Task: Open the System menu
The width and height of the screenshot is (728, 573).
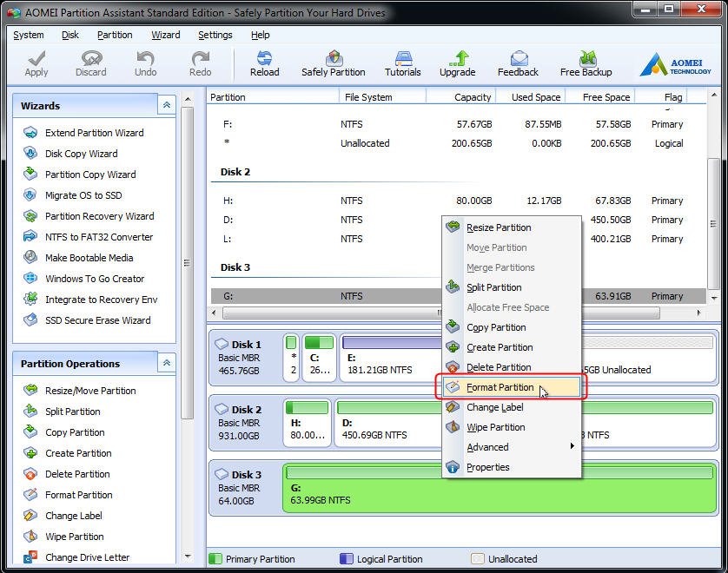Action: (29, 35)
